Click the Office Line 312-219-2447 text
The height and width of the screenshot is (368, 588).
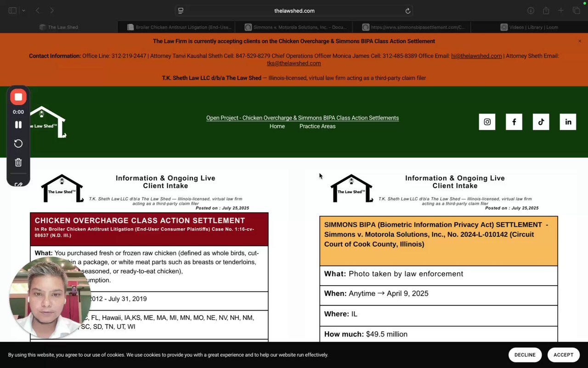114,56
